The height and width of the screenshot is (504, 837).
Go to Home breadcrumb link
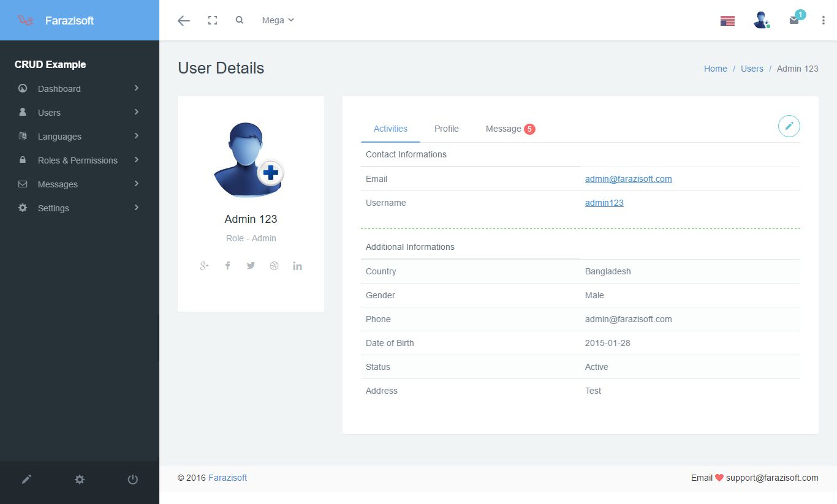(716, 69)
